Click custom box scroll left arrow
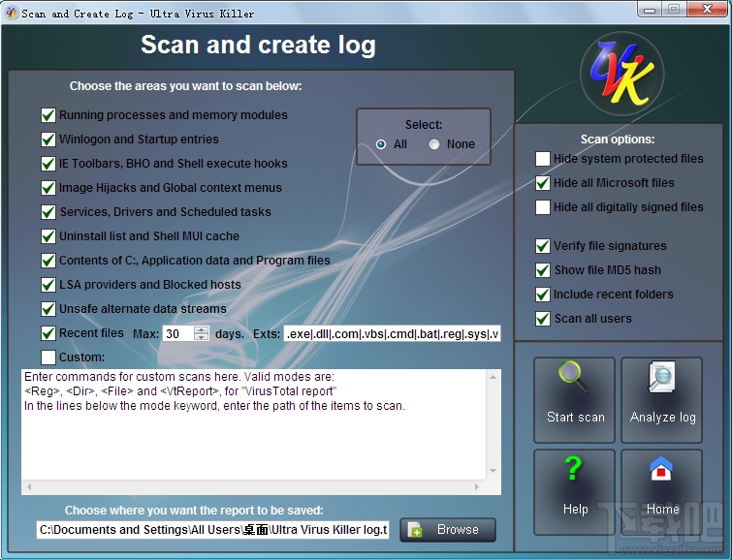This screenshot has width=732, height=560. [29, 487]
